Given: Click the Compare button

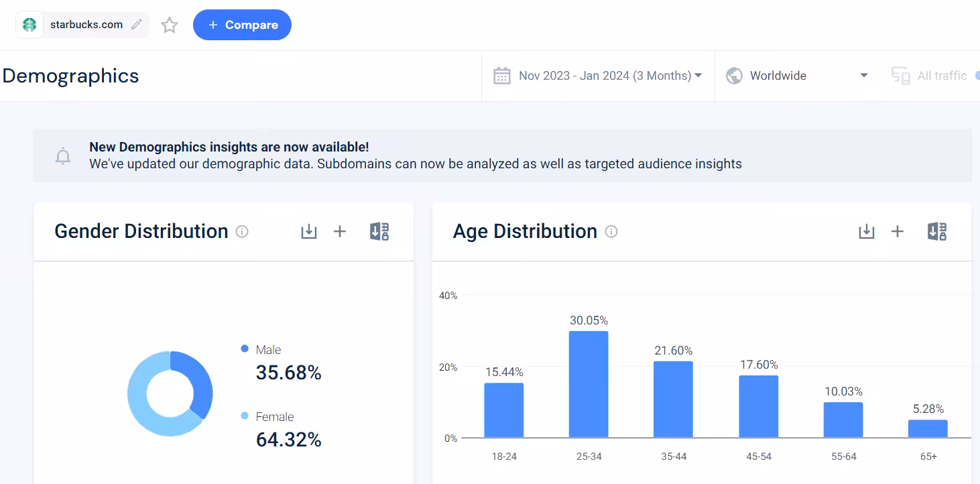Looking at the screenshot, I should tap(242, 25).
